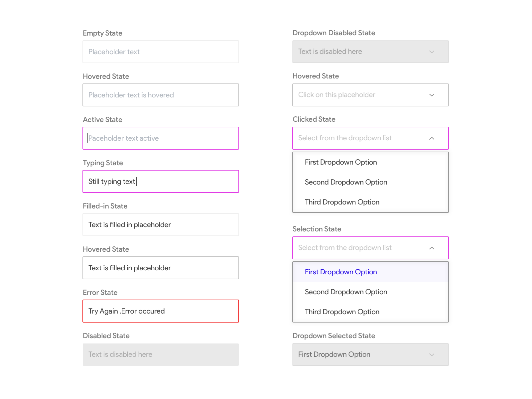Click the disabled 'Text is disabled here' field

[161, 354]
